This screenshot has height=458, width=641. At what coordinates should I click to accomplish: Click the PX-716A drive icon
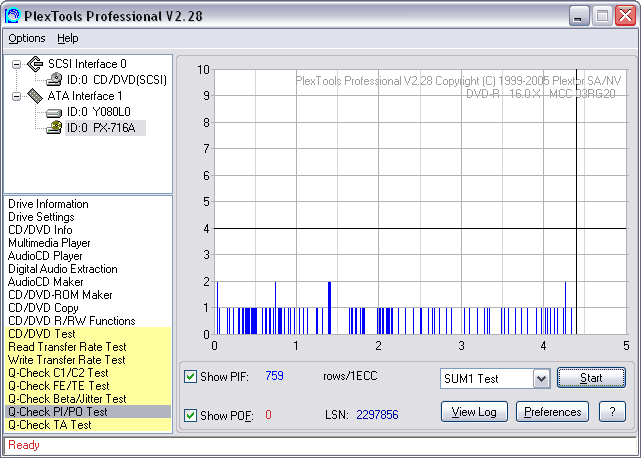click(54, 128)
